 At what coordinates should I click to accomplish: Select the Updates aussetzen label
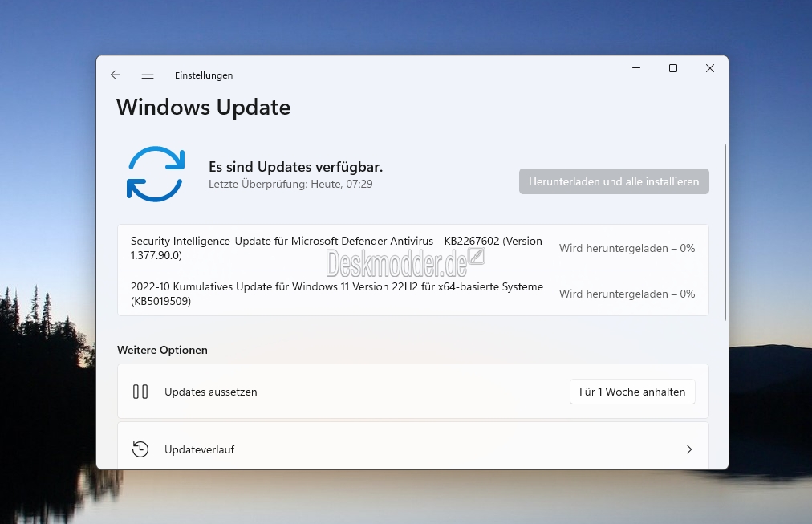[x=211, y=392]
